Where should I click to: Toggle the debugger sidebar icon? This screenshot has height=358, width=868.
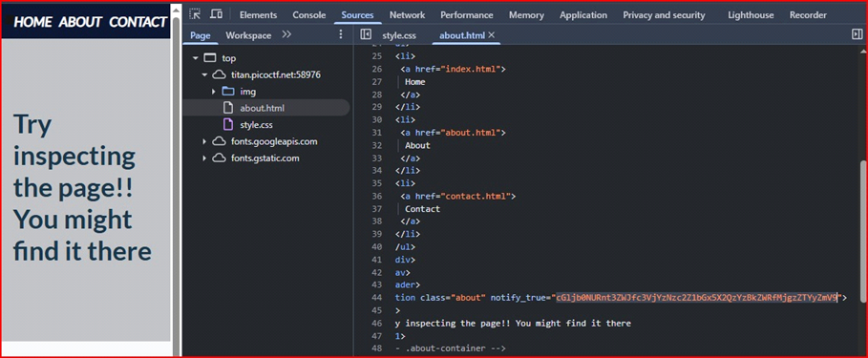coord(857,35)
